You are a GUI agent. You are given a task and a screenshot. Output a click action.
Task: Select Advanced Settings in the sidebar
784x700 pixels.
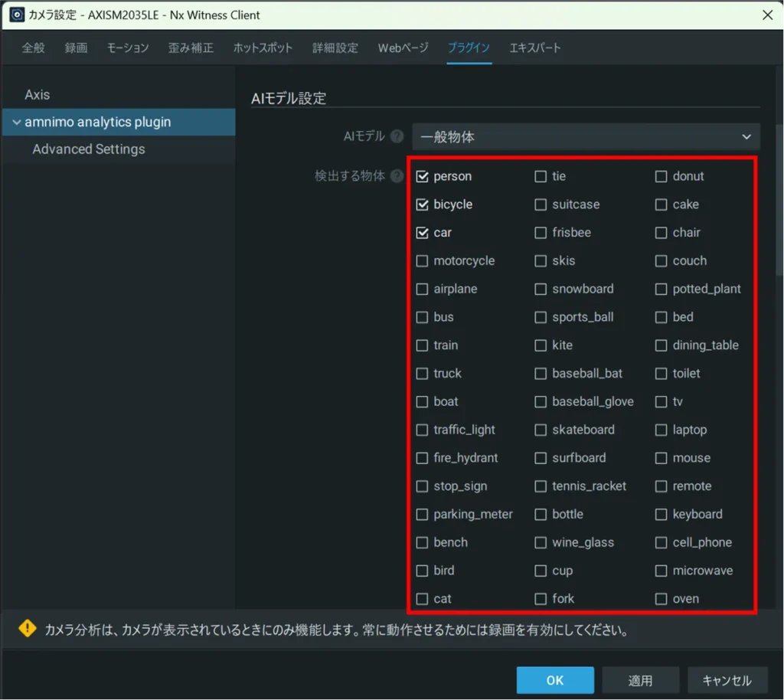(88, 149)
